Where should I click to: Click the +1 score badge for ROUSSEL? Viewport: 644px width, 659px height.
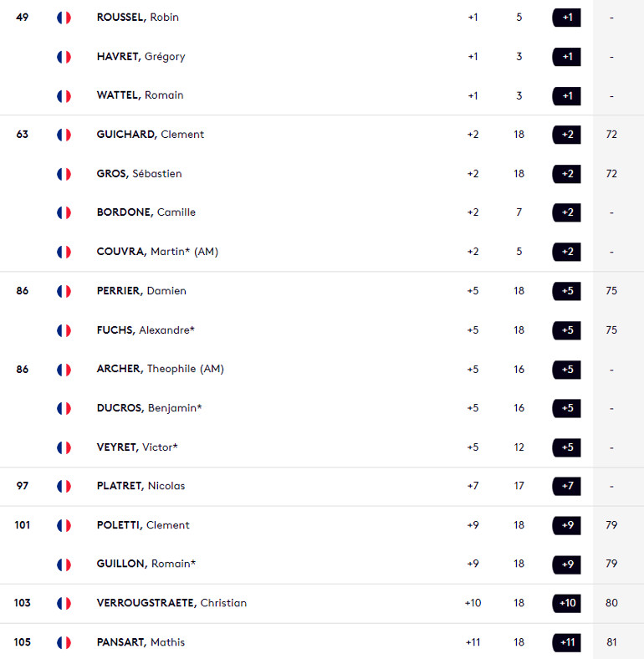click(567, 18)
